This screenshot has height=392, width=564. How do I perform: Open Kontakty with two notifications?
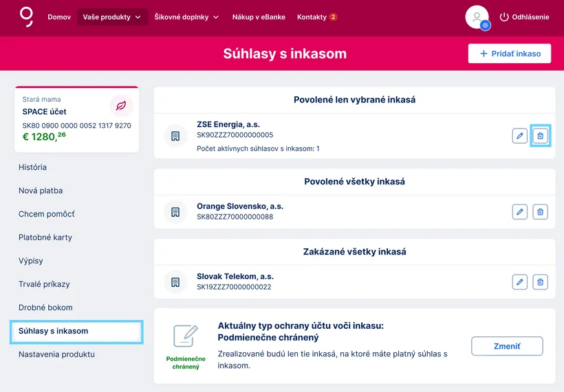tap(317, 17)
